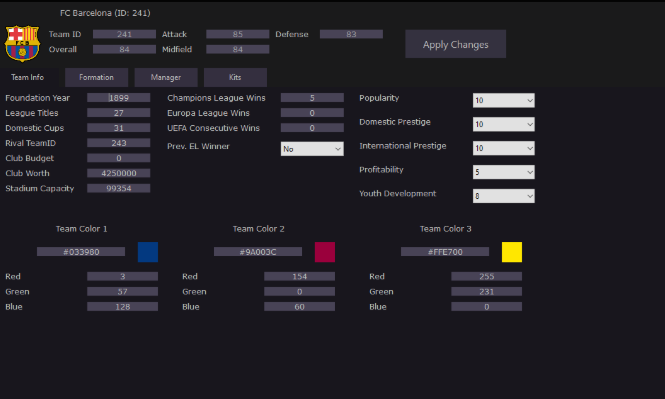The height and width of the screenshot is (399, 665).
Task: Click the 'Stadium Capacity' label
Action: point(39,189)
